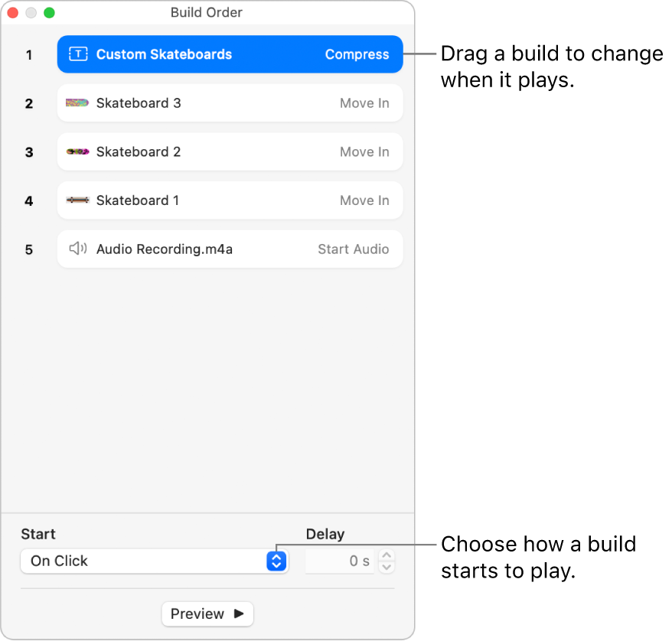Click the Delay seconds input field

(x=340, y=561)
